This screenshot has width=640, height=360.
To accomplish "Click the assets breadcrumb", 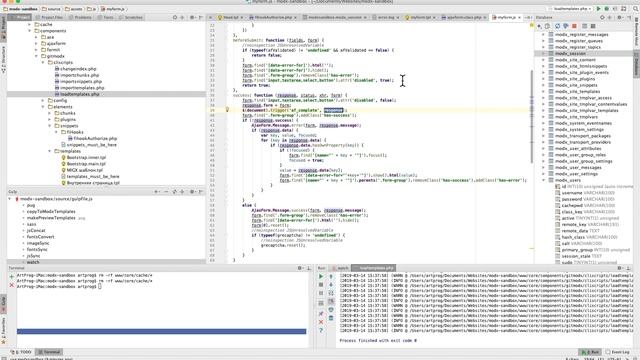I will [73, 9].
